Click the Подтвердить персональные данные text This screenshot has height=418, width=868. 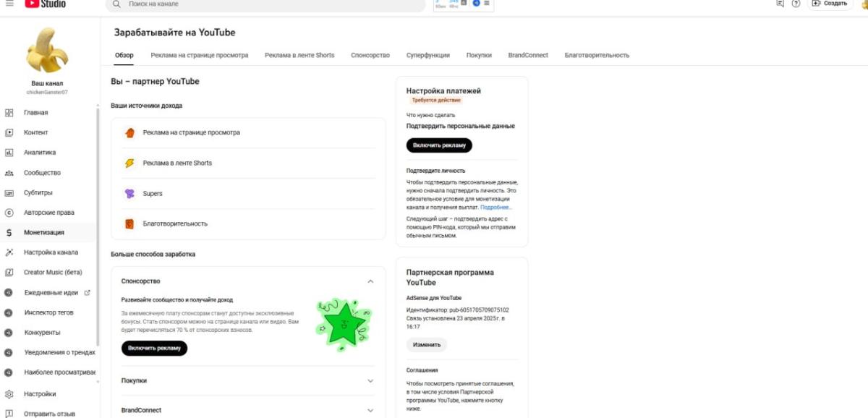[461, 126]
